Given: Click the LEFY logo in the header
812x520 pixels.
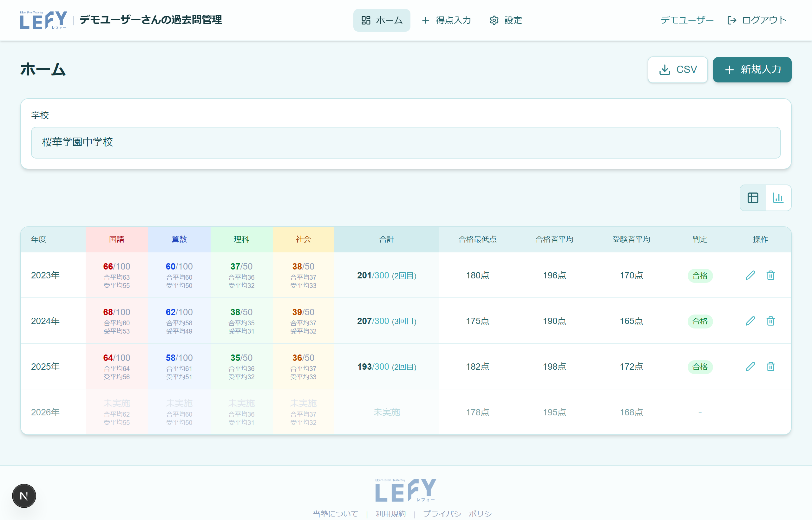Looking at the screenshot, I should [x=43, y=20].
